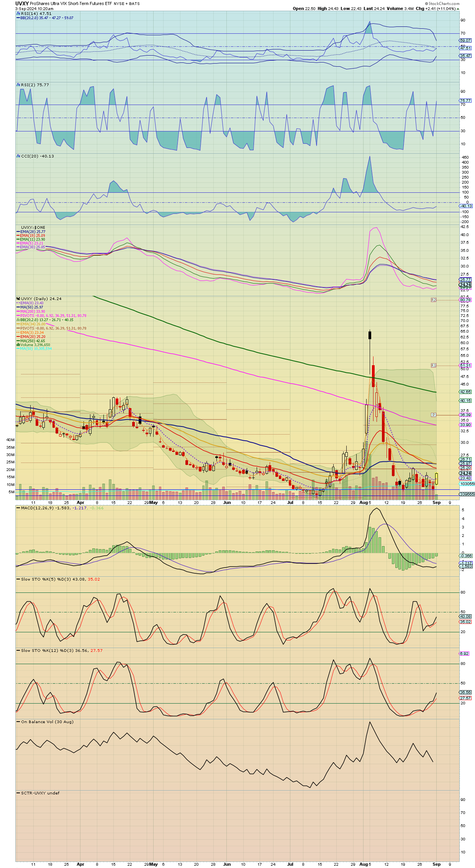This screenshot has height=868, width=475.
Task: Open the StockCharts.com link
Action: [444, 3]
